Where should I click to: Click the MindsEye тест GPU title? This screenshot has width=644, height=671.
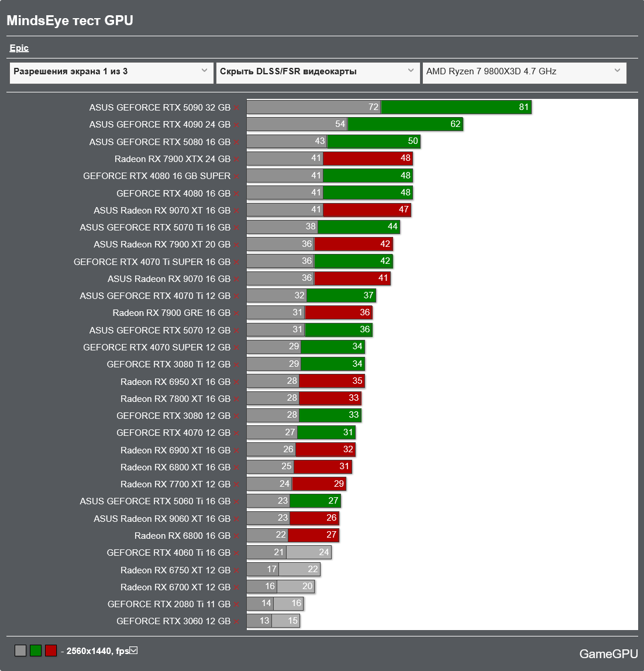[x=70, y=20]
